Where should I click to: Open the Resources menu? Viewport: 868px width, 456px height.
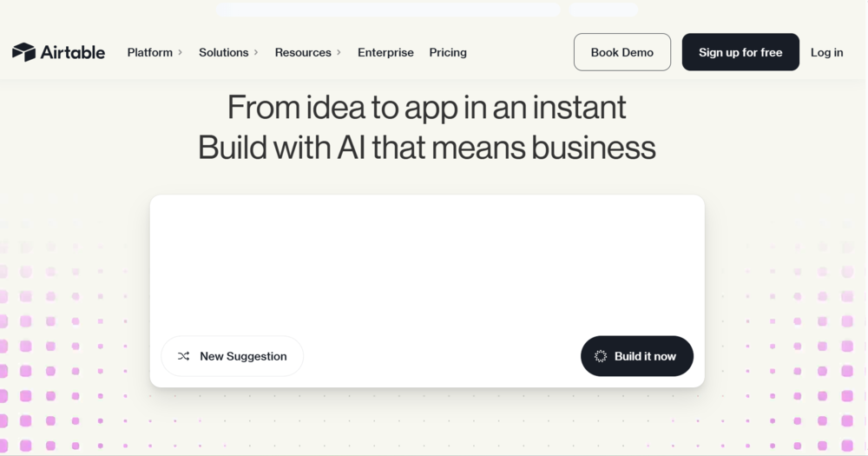coord(303,52)
